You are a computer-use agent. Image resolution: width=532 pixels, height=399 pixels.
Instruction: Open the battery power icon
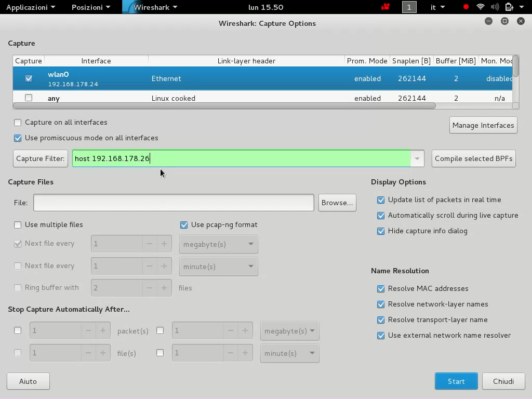509,7
